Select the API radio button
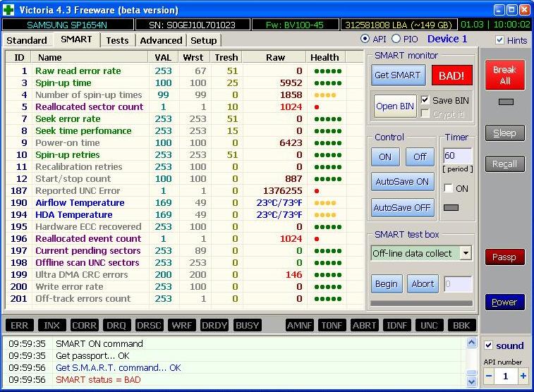This screenshot has width=534, height=392. 365,39
